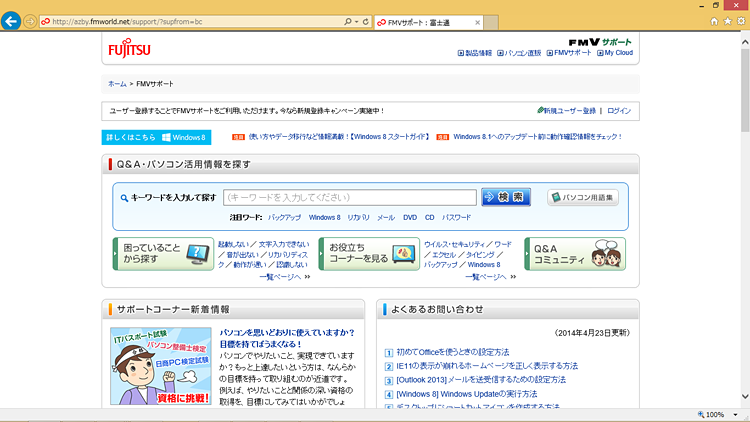Image resolution: width=750 pixels, height=422 pixels.
Task: Click the 詳しくはこちら Windows 8 banner
Action: click(x=156, y=137)
